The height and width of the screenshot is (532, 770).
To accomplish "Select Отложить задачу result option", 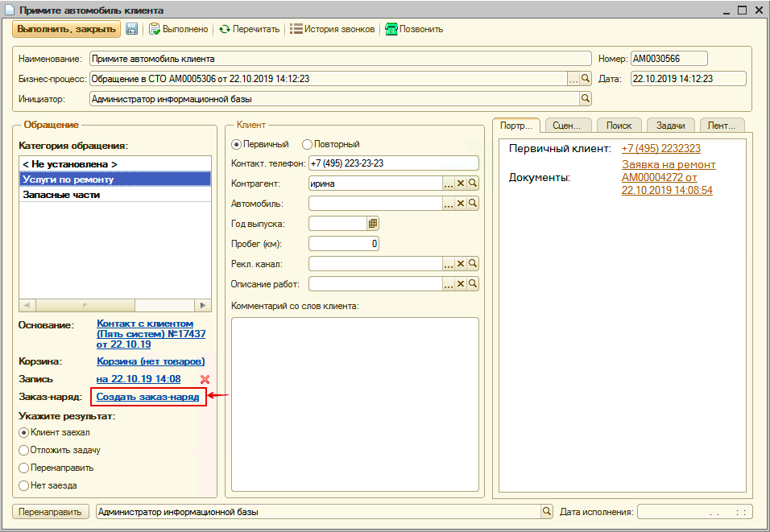I will [24, 450].
